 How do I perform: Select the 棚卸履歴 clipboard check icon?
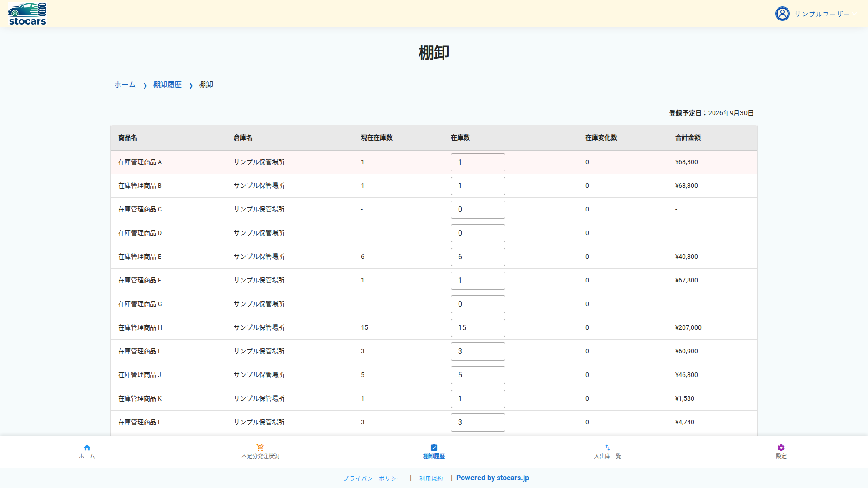coord(434,448)
